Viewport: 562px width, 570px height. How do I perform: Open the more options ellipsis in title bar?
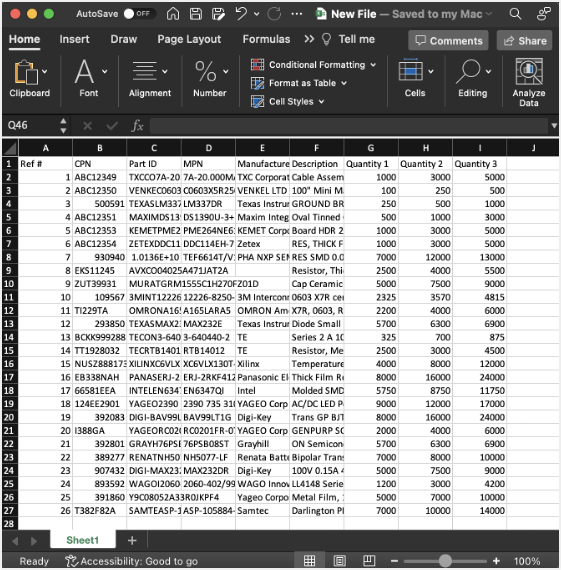pyautogui.click(x=297, y=14)
